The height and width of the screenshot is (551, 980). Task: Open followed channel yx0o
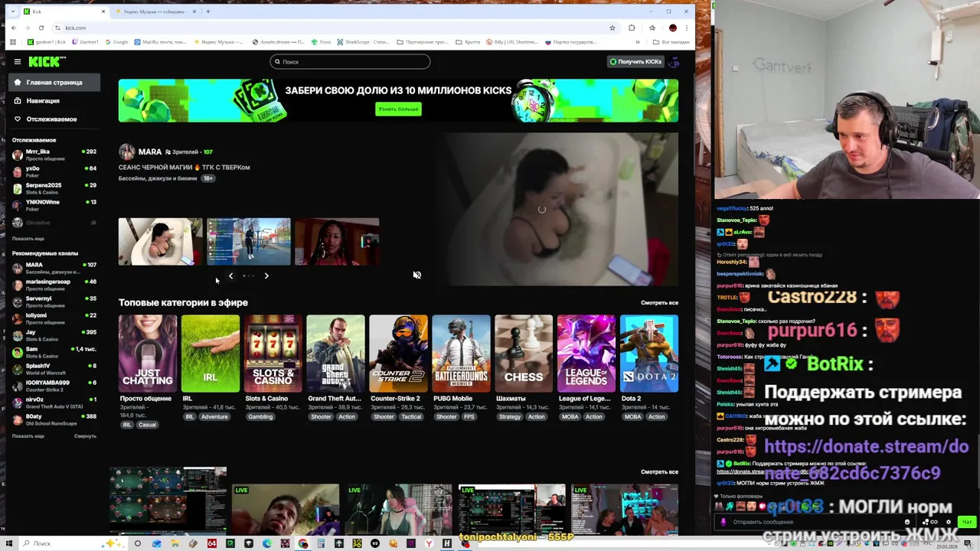(54, 171)
